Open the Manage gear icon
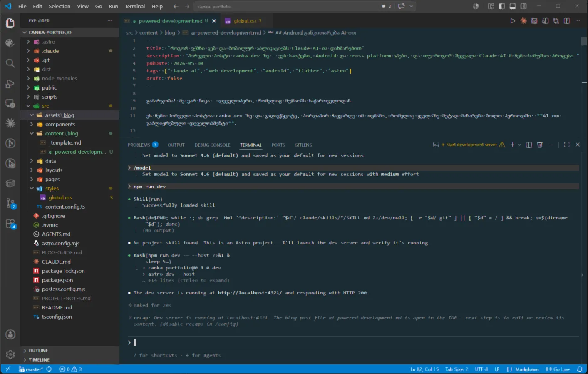Image resolution: width=588 pixels, height=374 pixels. [x=10, y=354]
